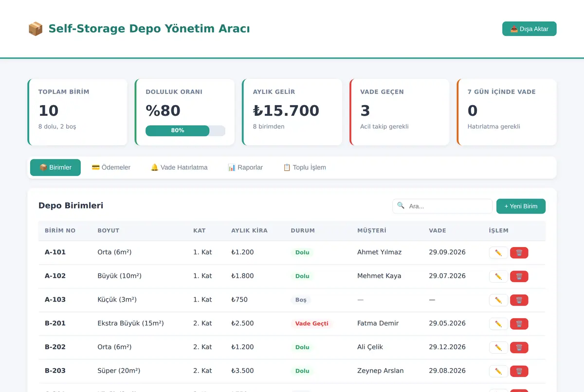
Task: Select unit number A-102
Action: click(x=55, y=276)
